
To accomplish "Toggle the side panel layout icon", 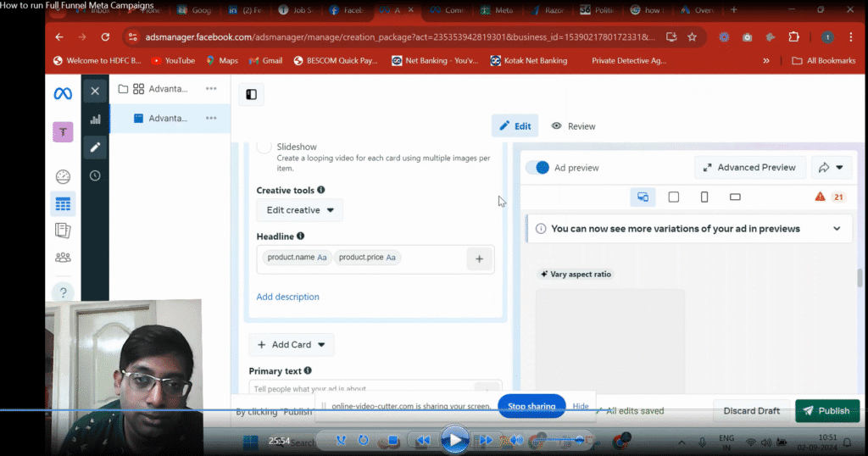I will pos(251,94).
